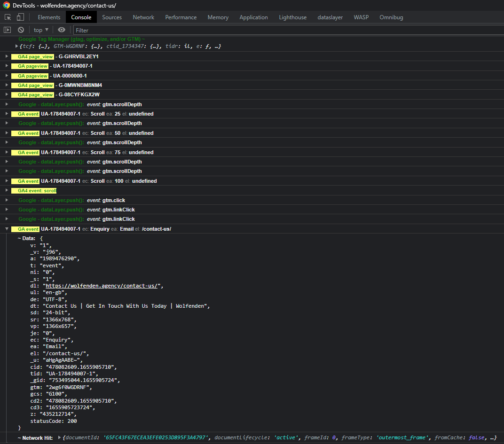Expand the Network Hit object
504x444 pixels.
(59, 437)
